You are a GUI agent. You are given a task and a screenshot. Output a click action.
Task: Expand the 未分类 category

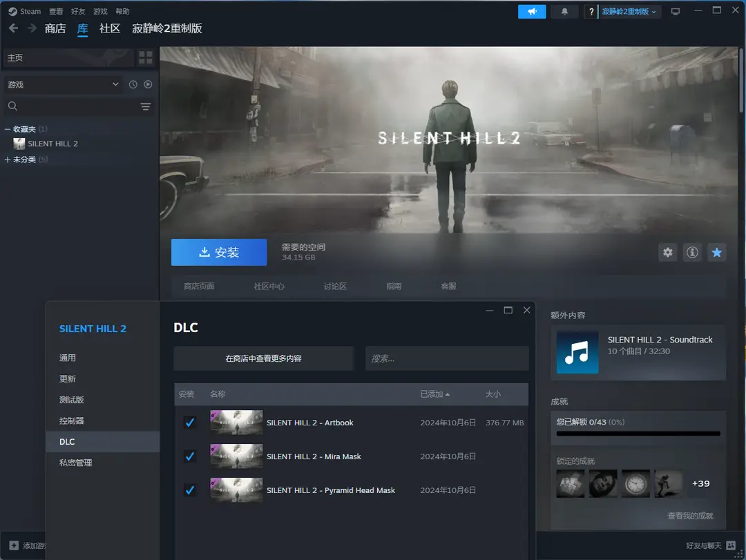7,160
